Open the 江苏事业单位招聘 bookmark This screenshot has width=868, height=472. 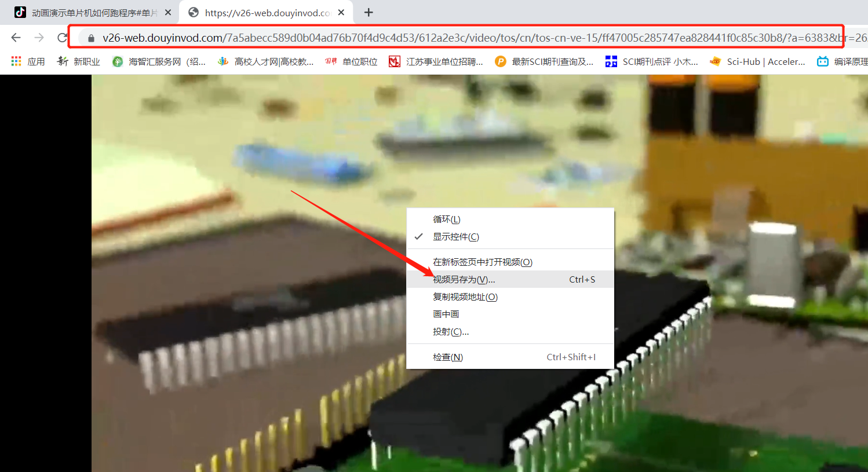click(436, 61)
